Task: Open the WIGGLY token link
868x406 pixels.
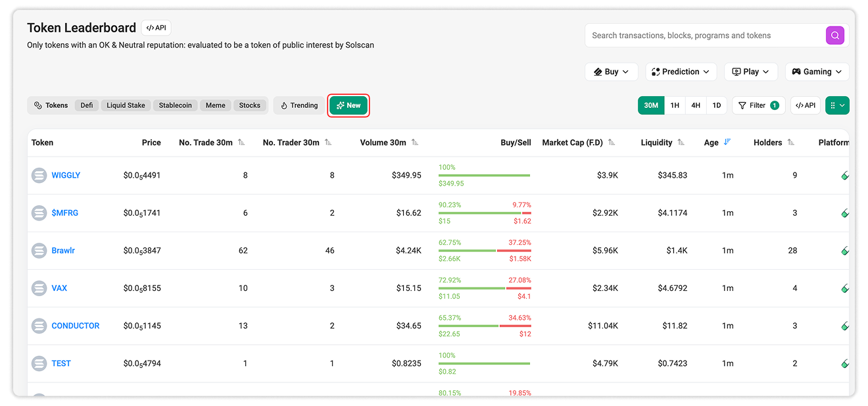Action: pyautogui.click(x=66, y=175)
